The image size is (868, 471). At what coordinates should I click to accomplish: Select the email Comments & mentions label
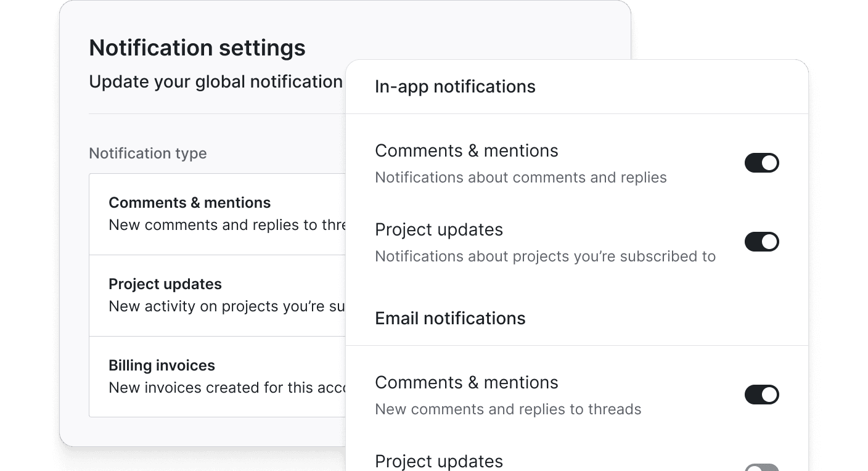click(467, 382)
